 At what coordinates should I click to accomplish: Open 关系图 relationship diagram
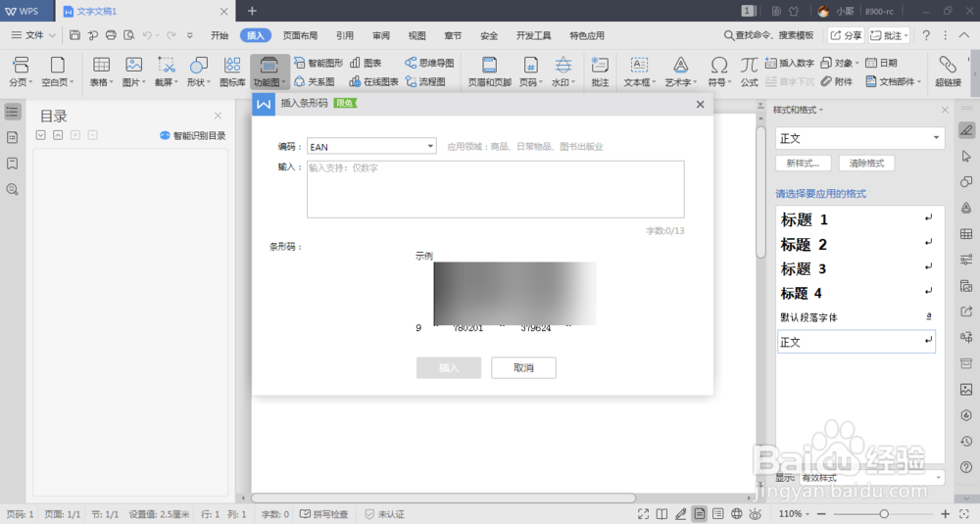click(314, 82)
